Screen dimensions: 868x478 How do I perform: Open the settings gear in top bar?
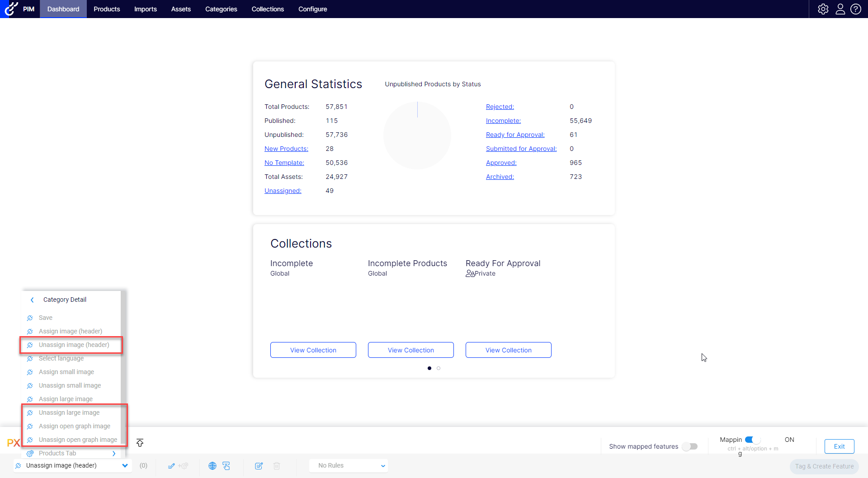[823, 9]
